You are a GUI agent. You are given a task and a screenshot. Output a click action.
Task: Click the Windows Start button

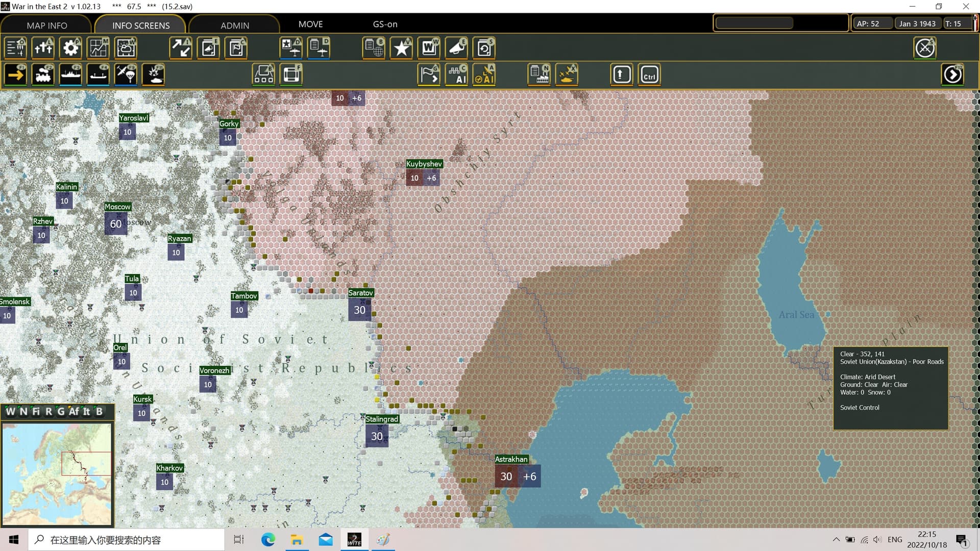pyautogui.click(x=14, y=540)
